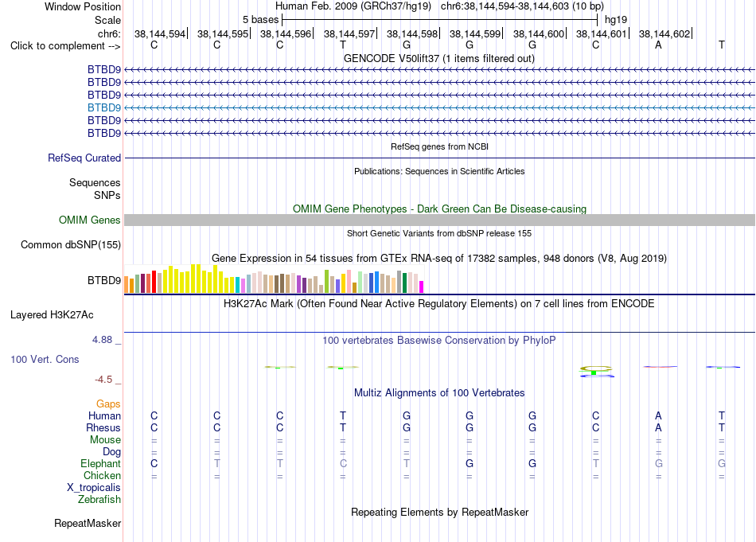Click the Multiz Alignments of 100 Vertebrates title
Image resolution: width=756 pixels, height=542 pixels.
click(439, 392)
